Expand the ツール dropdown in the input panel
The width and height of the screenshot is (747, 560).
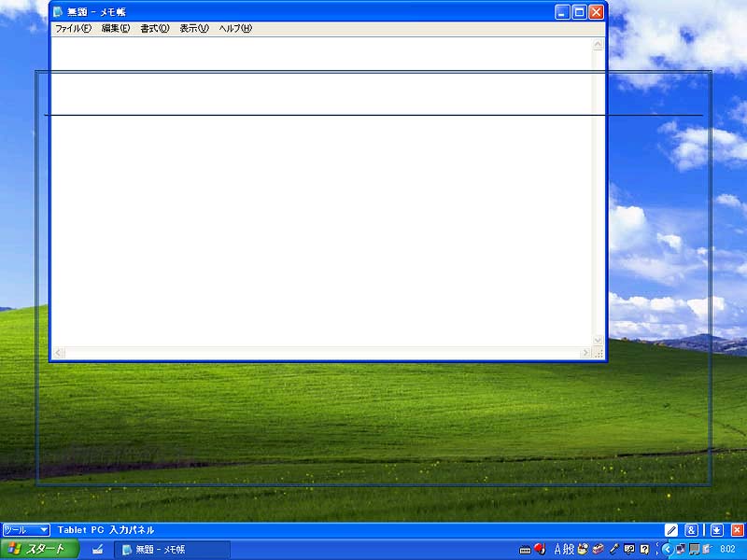pyautogui.click(x=26, y=530)
